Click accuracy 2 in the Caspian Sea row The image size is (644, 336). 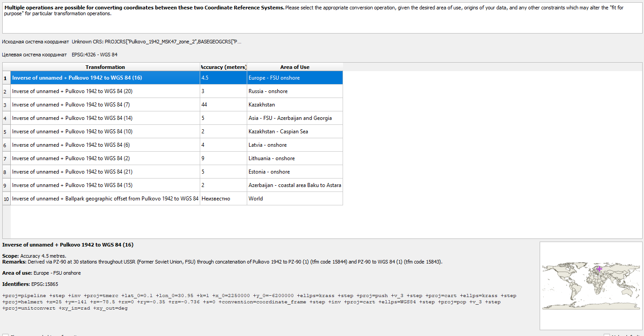point(223,132)
